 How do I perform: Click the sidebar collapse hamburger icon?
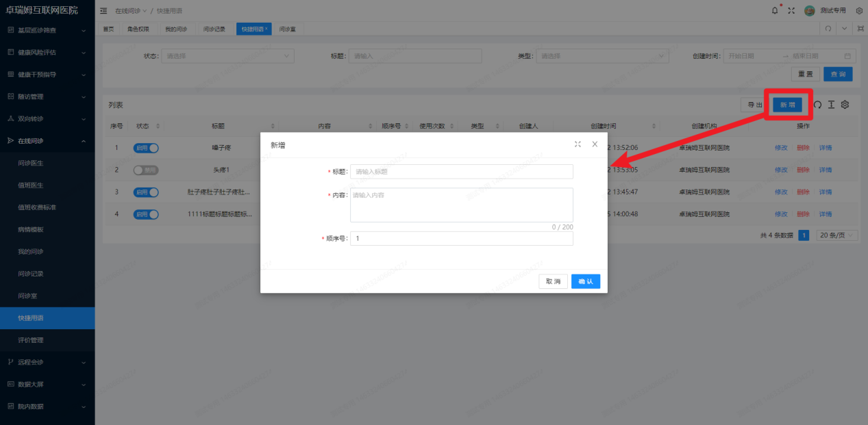coord(103,11)
